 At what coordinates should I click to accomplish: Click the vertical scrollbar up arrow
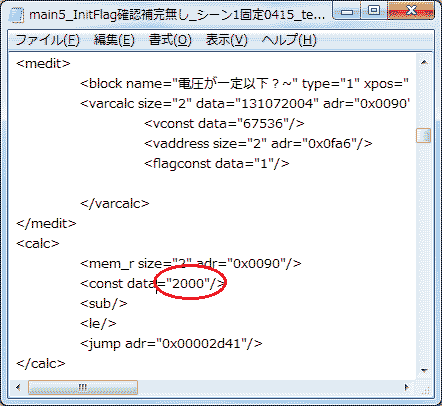[424, 62]
